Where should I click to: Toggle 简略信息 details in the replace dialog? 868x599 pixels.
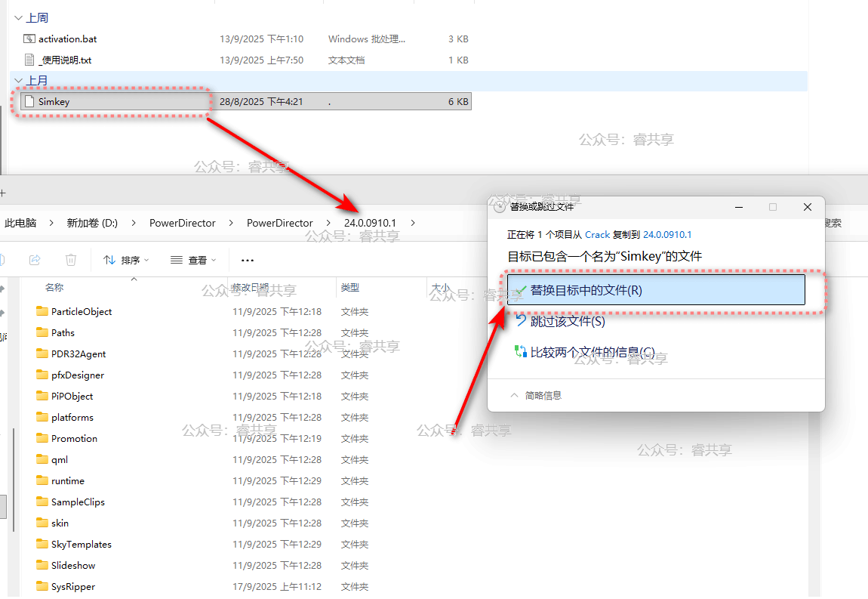point(536,395)
